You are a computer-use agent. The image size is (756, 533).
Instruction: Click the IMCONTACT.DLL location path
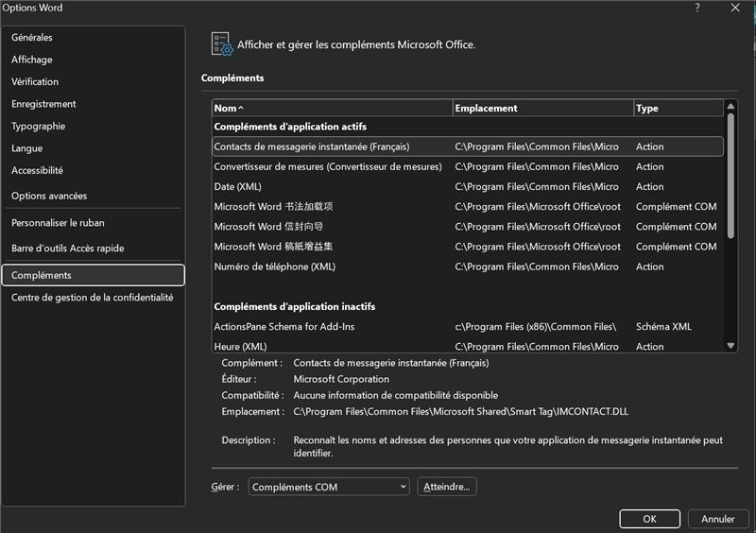pos(461,411)
